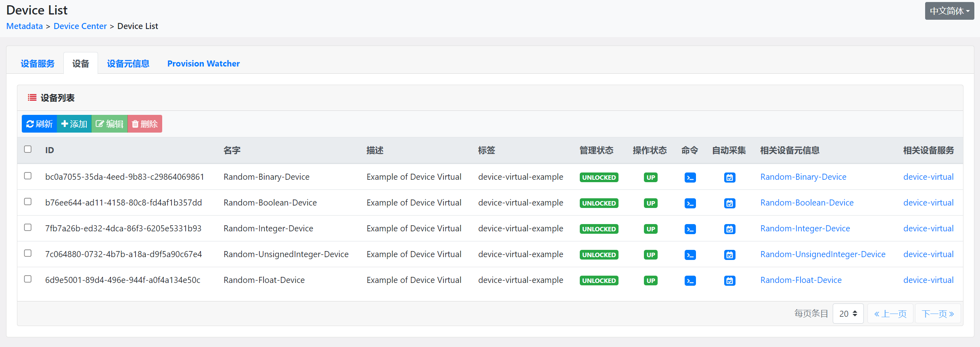Open auto-event icon for Random-UnsignedInteger-Device
Image resolution: width=980 pixels, height=347 pixels.
point(729,255)
